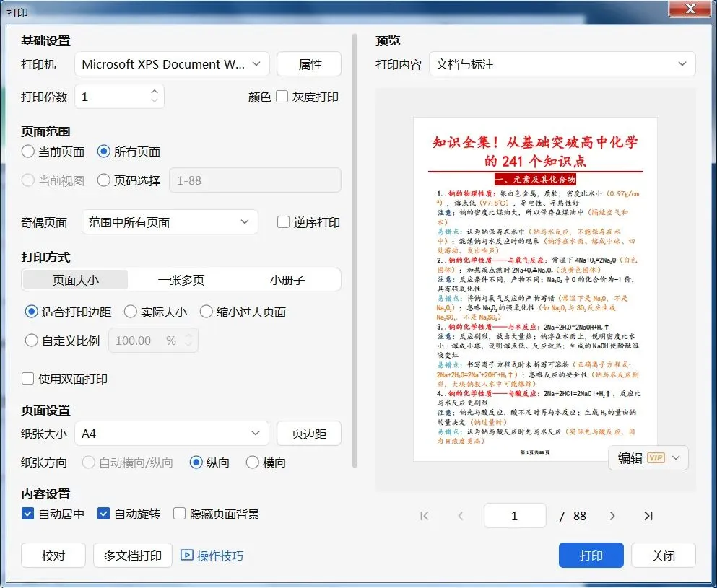Uncheck 自动居中 checkbox
717x588 pixels.
point(28,514)
